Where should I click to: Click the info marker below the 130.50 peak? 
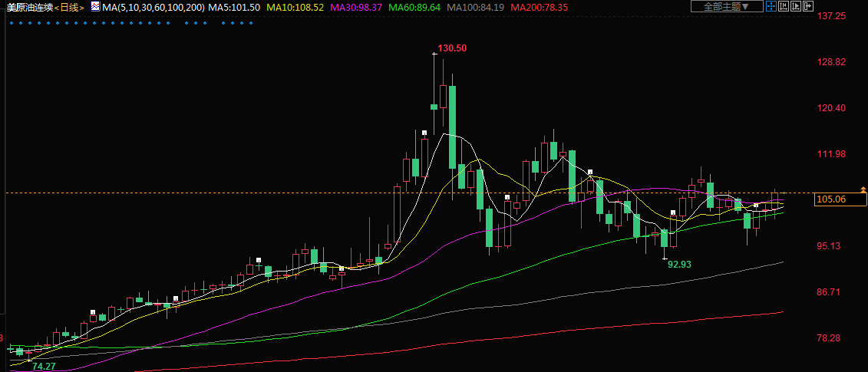424,133
